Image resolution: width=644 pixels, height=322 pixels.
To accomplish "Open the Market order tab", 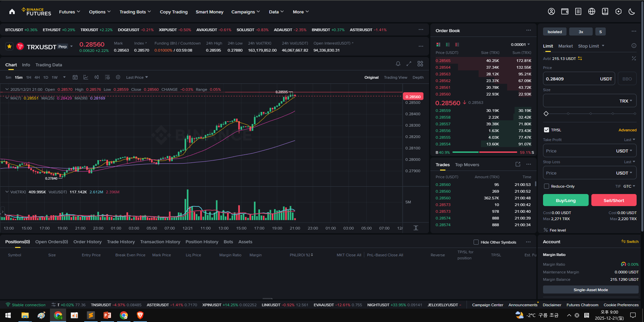I will [x=565, y=46].
